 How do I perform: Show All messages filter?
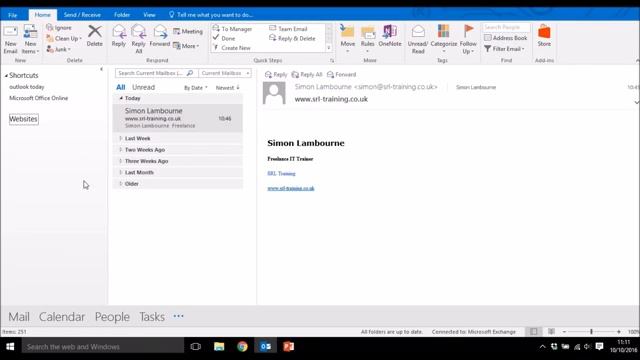[120, 87]
